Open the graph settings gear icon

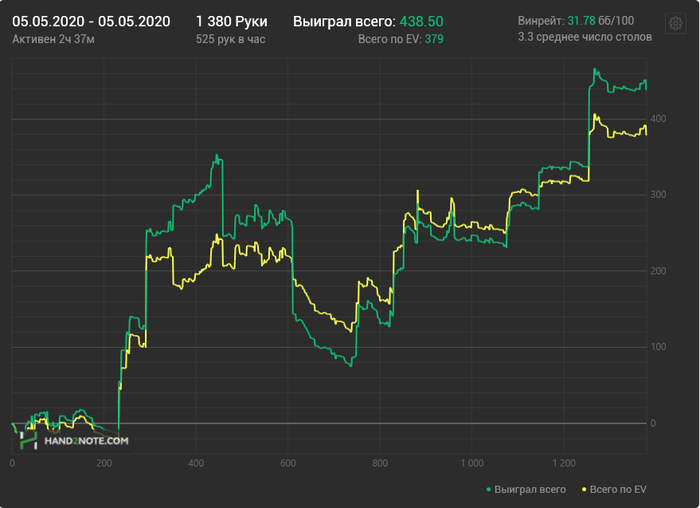675,23
